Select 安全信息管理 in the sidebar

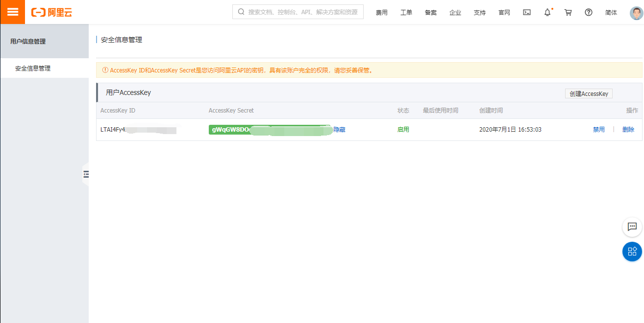[32, 68]
